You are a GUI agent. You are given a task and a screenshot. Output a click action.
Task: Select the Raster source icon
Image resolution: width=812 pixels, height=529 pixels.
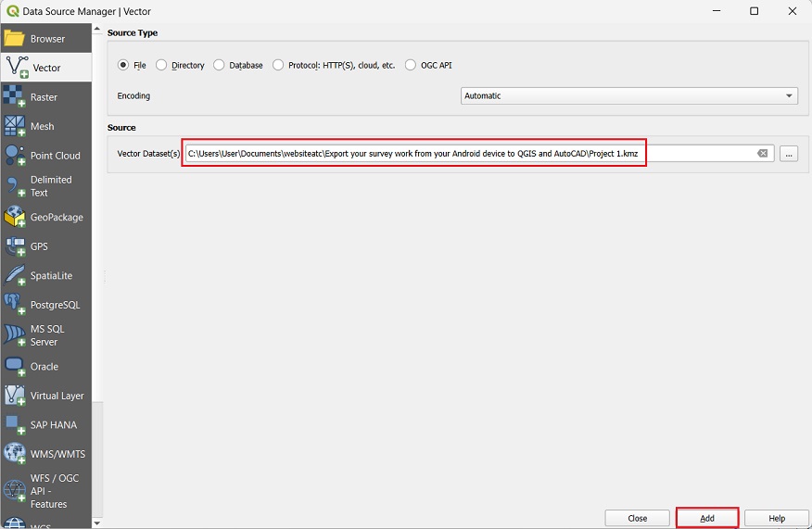tap(14, 97)
